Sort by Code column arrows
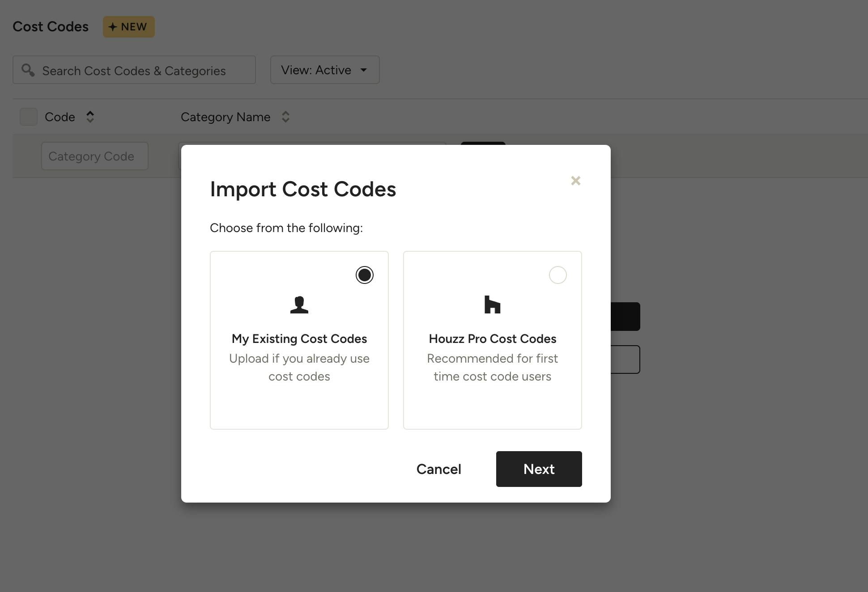 [90, 117]
